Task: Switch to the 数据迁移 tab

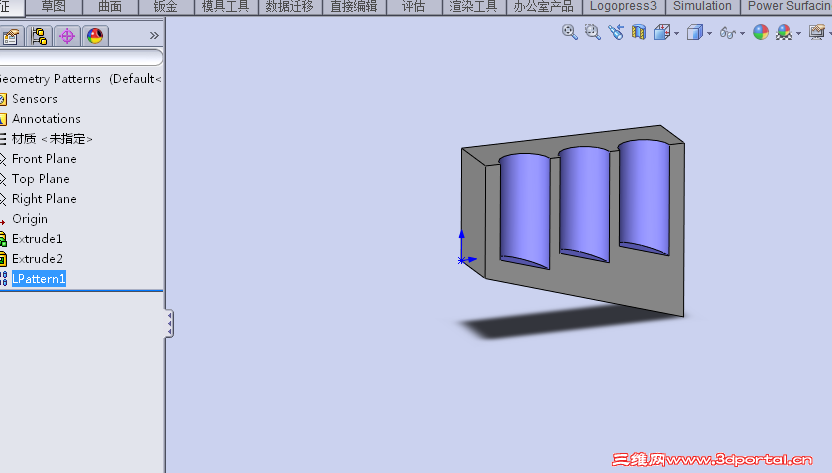Action: point(289,6)
